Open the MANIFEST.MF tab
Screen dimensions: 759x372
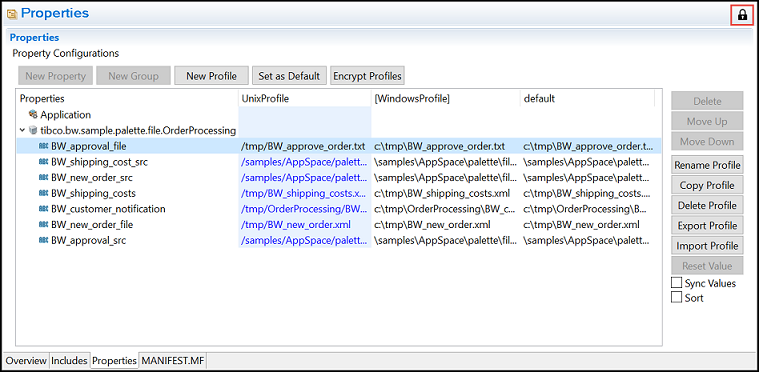[173, 360]
